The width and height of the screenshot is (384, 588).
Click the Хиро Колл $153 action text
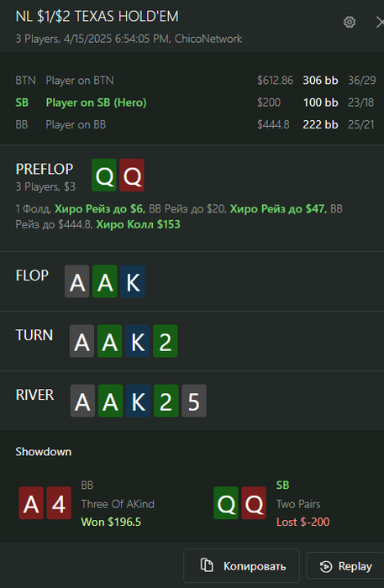click(x=138, y=224)
